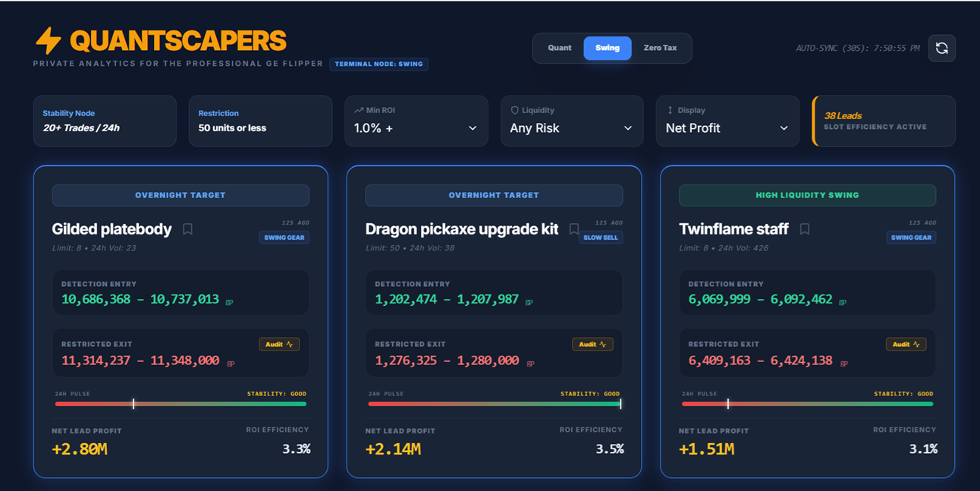Click the 38 Leads slot efficiency panel
The width and height of the screenshot is (980, 491).
883,121
